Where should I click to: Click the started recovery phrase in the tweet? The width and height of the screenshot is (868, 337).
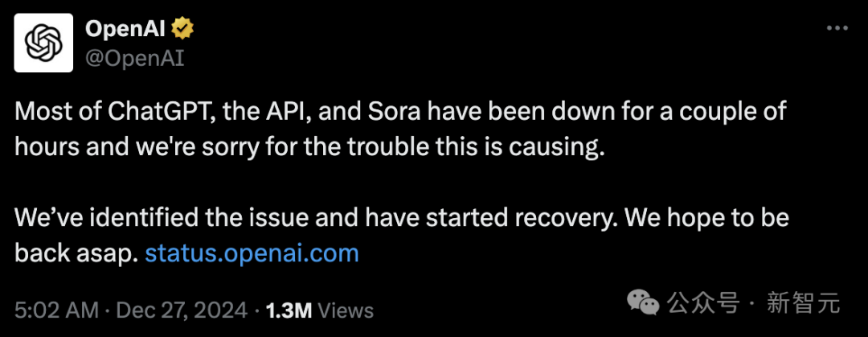(516, 219)
